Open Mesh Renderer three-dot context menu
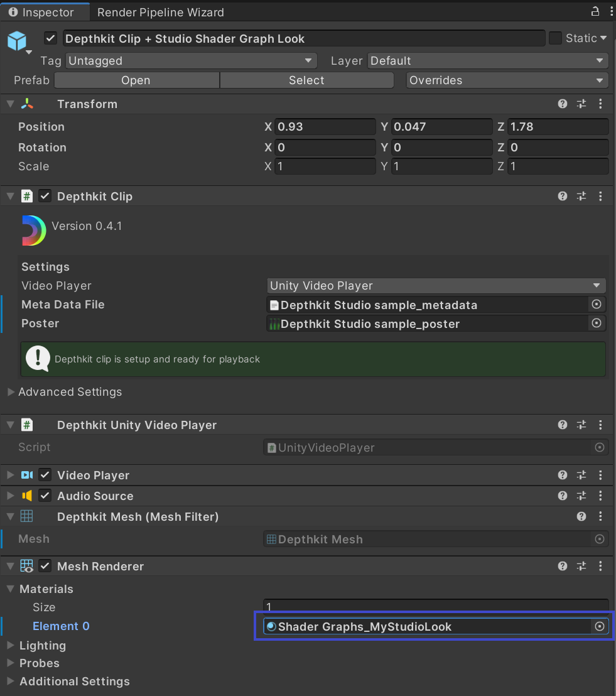616x696 pixels. pyautogui.click(x=600, y=567)
